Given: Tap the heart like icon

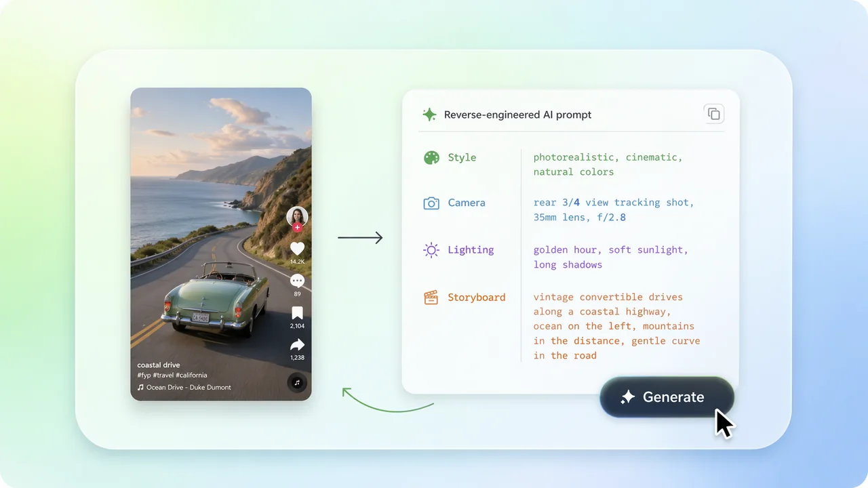Looking at the screenshot, I should (297, 249).
